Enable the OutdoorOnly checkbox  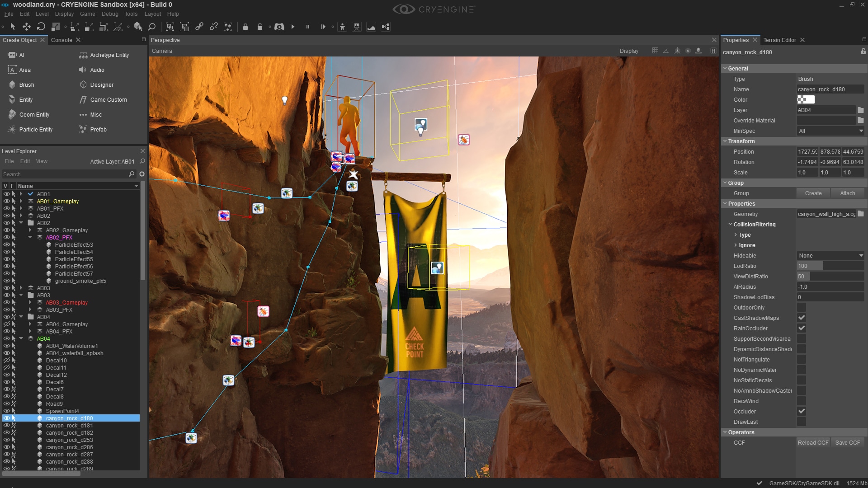802,308
